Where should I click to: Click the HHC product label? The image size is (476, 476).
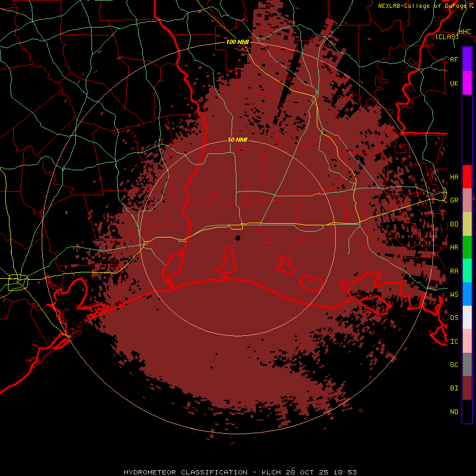465,32
